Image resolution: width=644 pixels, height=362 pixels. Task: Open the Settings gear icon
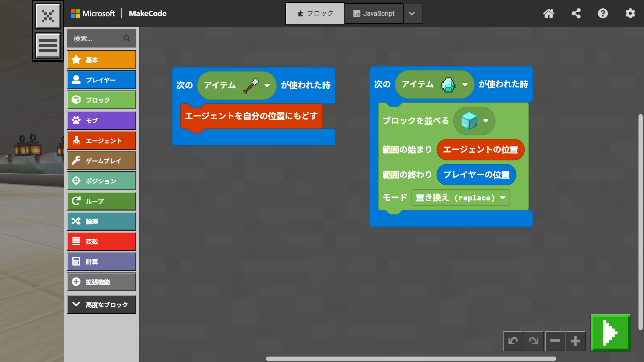[630, 13]
